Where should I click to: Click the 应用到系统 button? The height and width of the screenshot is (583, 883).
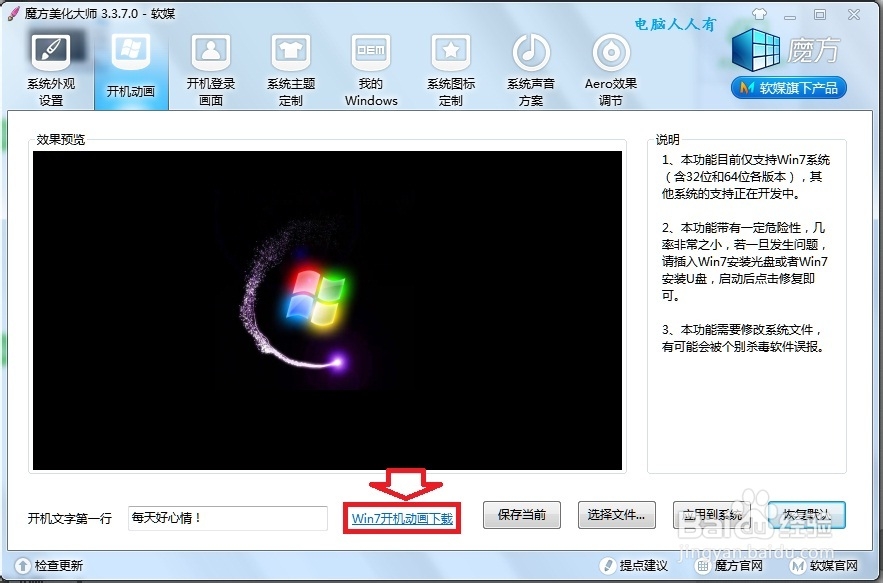tap(712, 515)
